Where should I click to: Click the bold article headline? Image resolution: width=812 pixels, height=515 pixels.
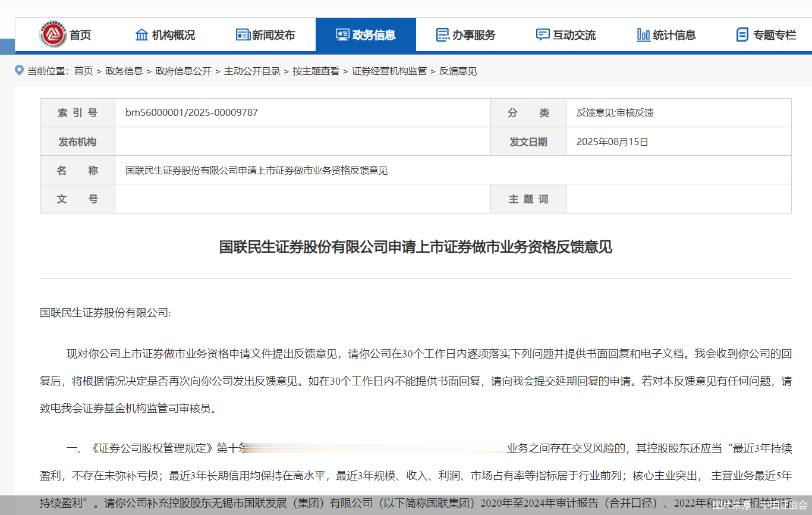(416, 247)
